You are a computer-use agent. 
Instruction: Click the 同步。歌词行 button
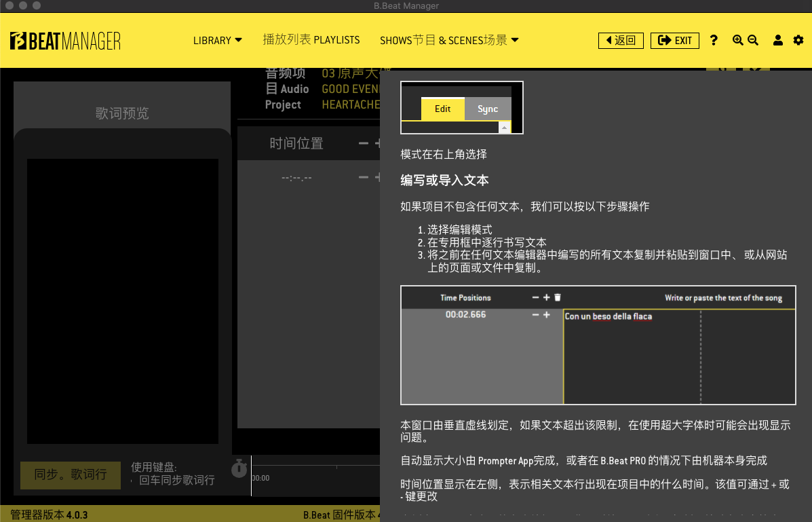click(71, 475)
